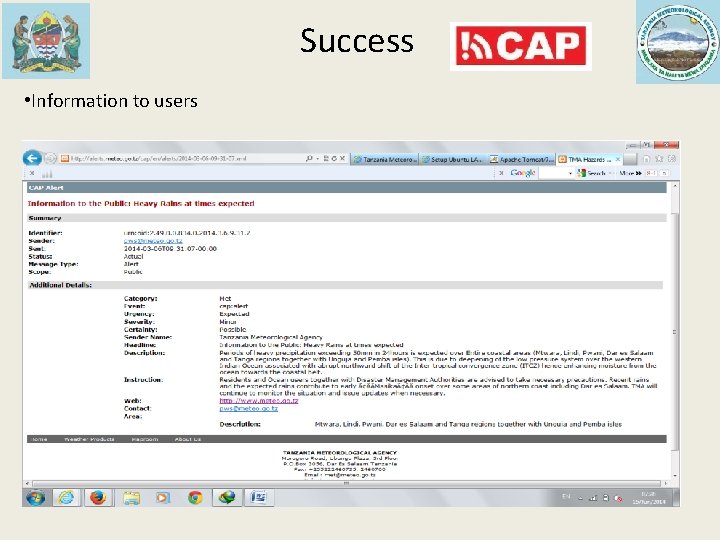Open the Contact email link pws@meteo.go.tz

[x=248, y=408]
